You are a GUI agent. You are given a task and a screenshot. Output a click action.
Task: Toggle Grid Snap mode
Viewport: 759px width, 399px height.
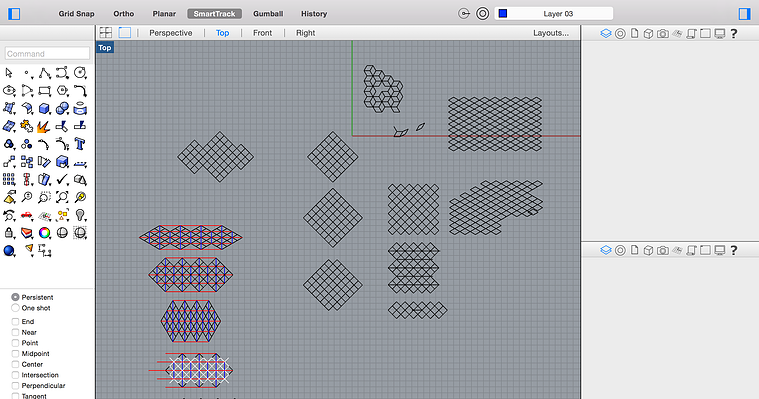pyautogui.click(x=76, y=14)
